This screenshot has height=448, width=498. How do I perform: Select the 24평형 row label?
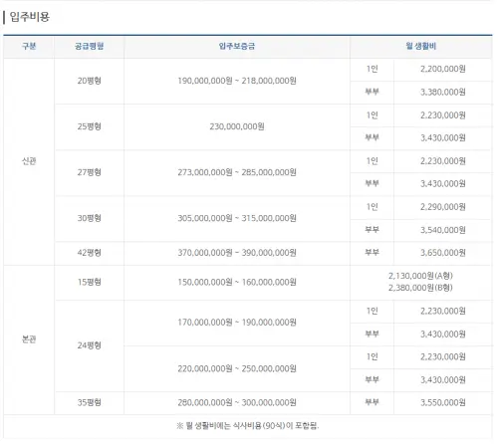coord(89,345)
